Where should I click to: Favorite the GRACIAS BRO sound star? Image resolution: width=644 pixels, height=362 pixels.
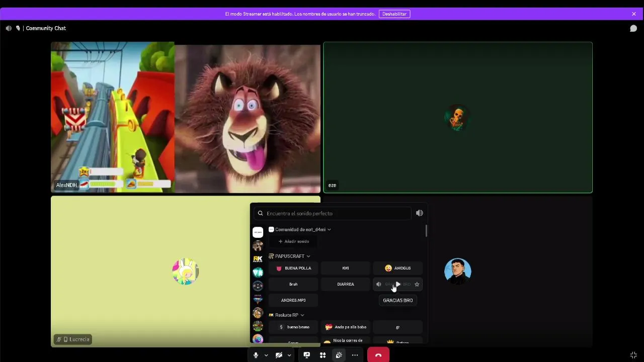tap(417, 284)
